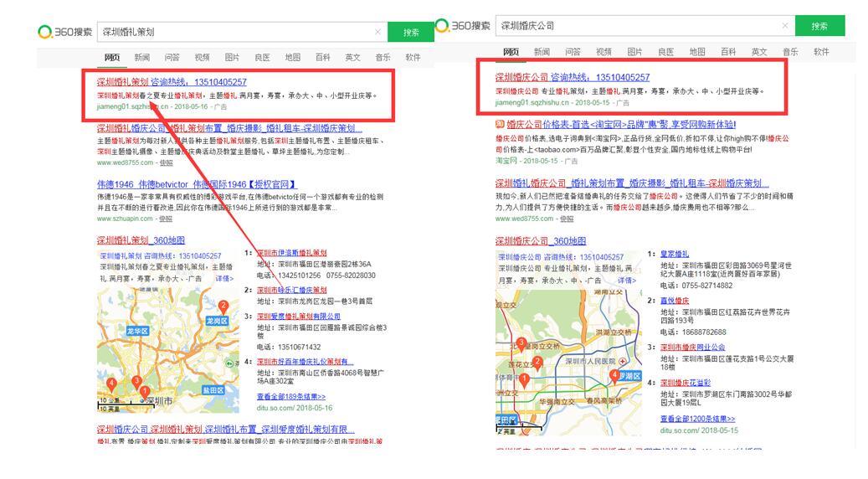
Task: Click the 360搜索 logo beside the 深圳婚庆公司 query
Action: pos(463,25)
